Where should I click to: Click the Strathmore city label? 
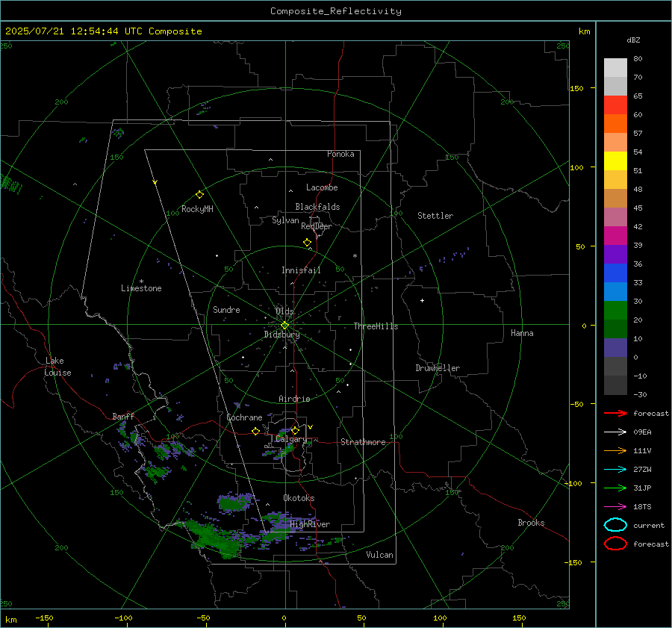coord(363,442)
